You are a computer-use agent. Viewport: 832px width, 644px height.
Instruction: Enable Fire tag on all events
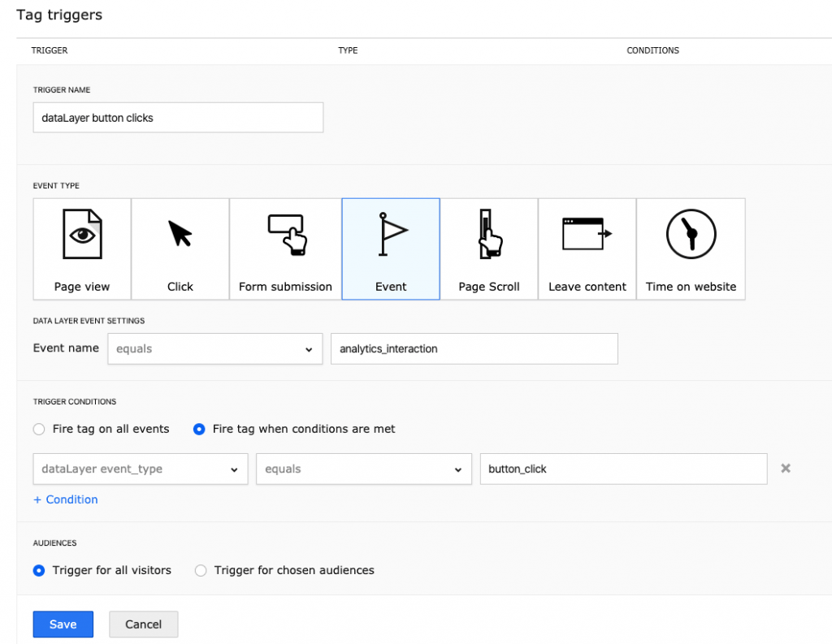click(x=38, y=429)
